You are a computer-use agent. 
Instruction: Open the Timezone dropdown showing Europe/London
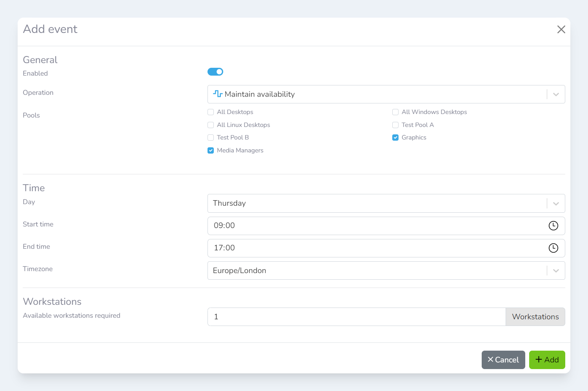pyautogui.click(x=377, y=271)
